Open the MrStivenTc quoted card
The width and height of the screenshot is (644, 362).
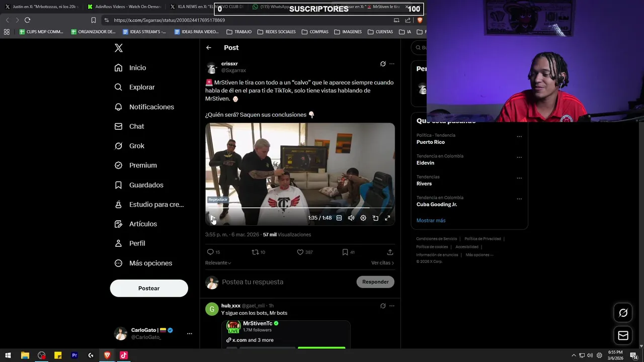286,334
